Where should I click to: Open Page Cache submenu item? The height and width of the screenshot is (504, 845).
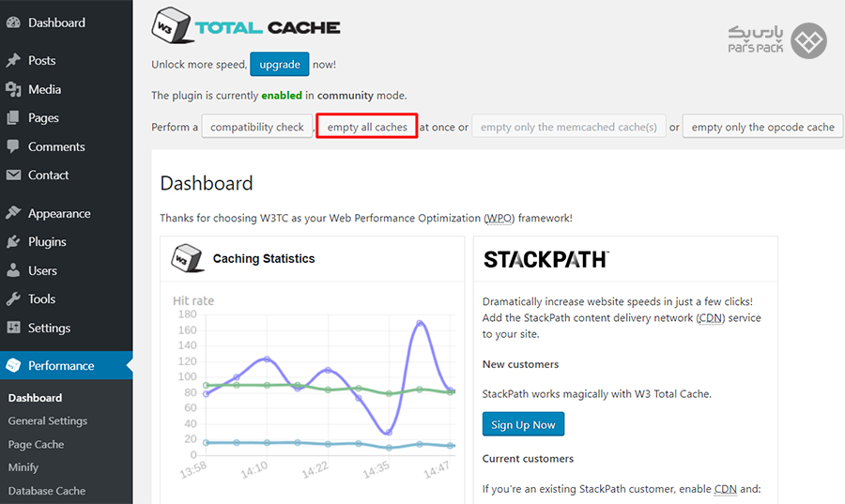pos(36,445)
